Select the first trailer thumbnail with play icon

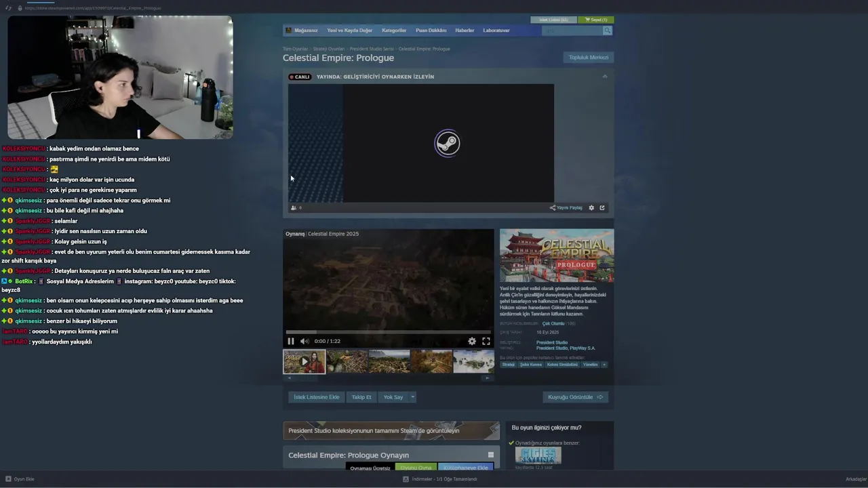coord(304,361)
